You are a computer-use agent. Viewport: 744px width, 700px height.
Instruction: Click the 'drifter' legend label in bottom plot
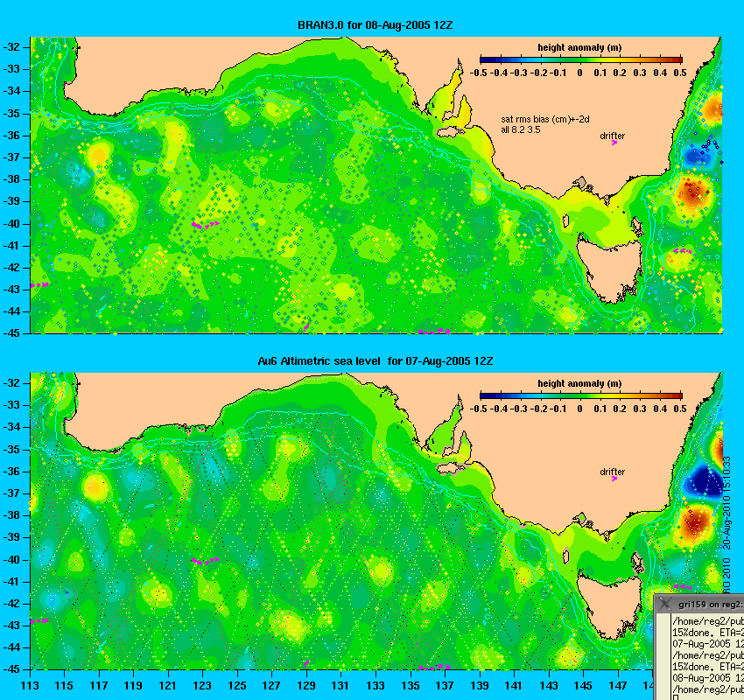(612, 472)
